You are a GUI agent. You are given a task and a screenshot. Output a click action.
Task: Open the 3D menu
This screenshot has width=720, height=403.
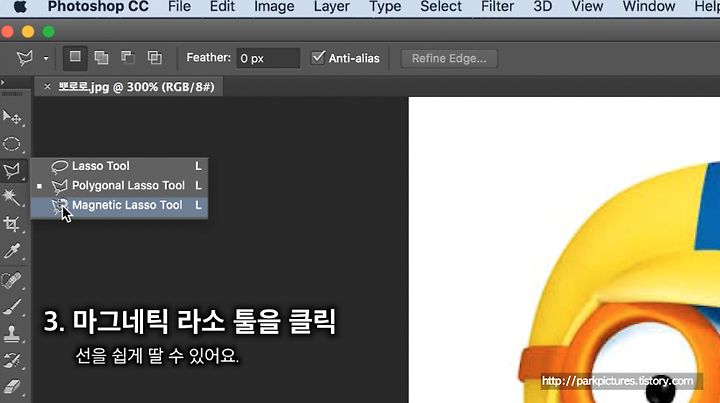(542, 7)
